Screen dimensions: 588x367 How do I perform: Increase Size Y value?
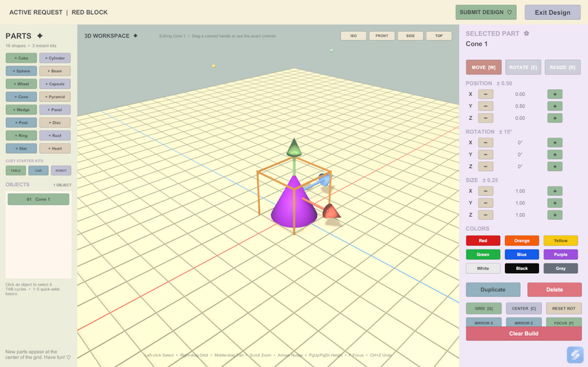click(x=555, y=203)
